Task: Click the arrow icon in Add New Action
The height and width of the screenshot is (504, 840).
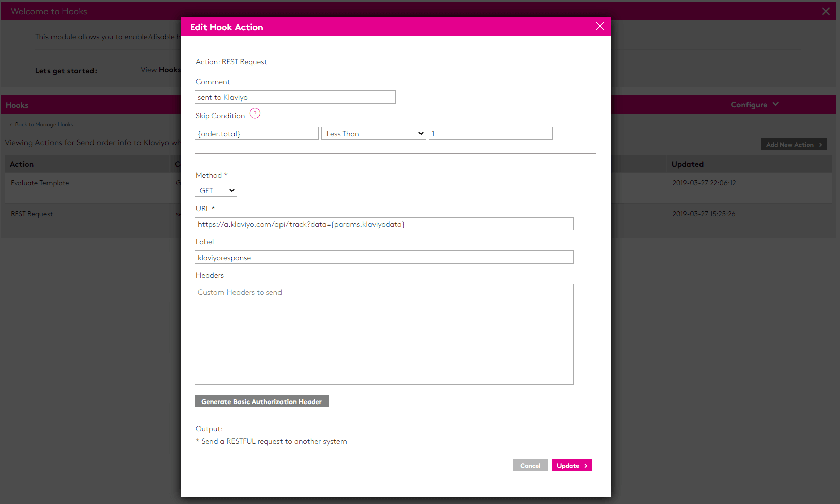Action: [x=820, y=144]
